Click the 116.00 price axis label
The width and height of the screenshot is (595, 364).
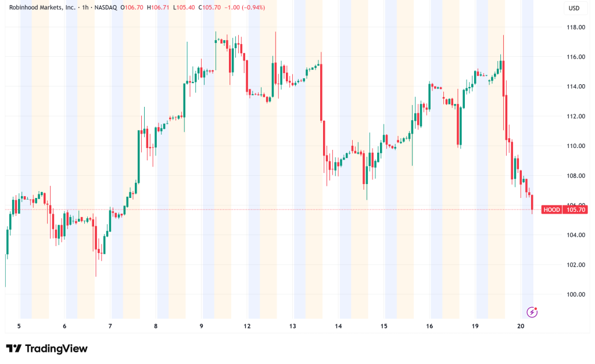point(576,57)
